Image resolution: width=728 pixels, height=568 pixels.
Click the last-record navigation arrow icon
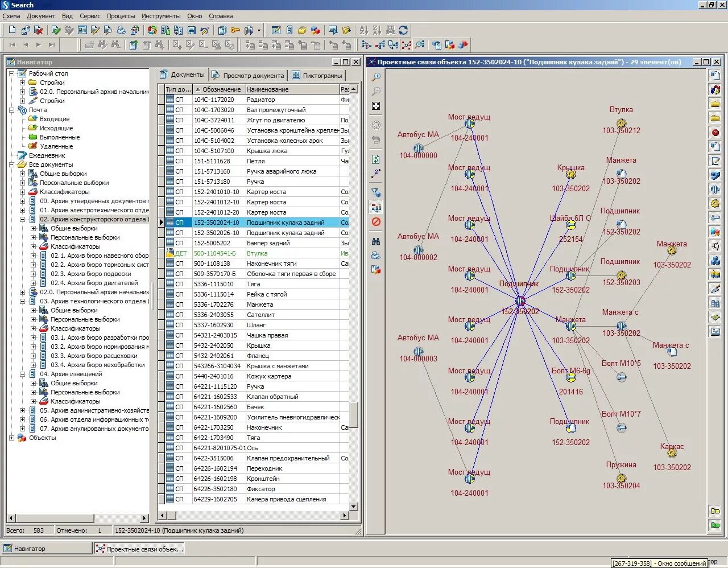(x=52, y=44)
